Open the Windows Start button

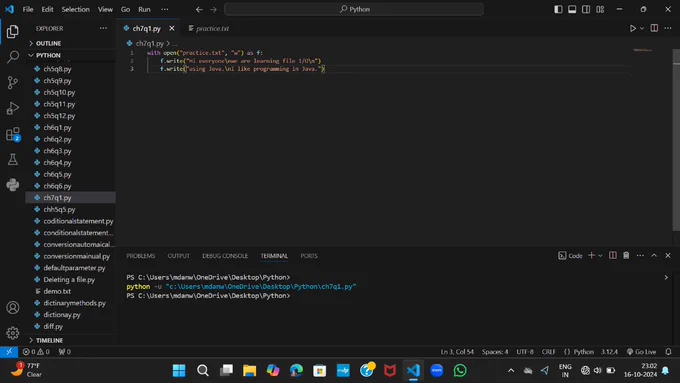(179, 370)
